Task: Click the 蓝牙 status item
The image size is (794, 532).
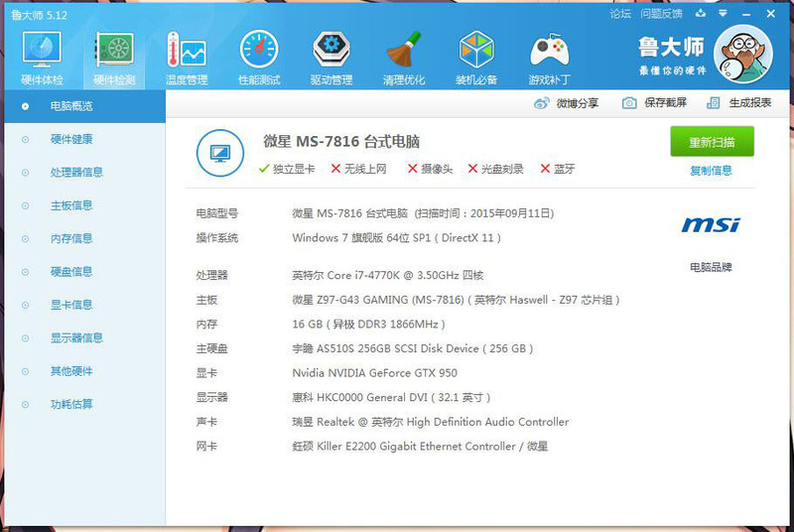Action: point(558,169)
